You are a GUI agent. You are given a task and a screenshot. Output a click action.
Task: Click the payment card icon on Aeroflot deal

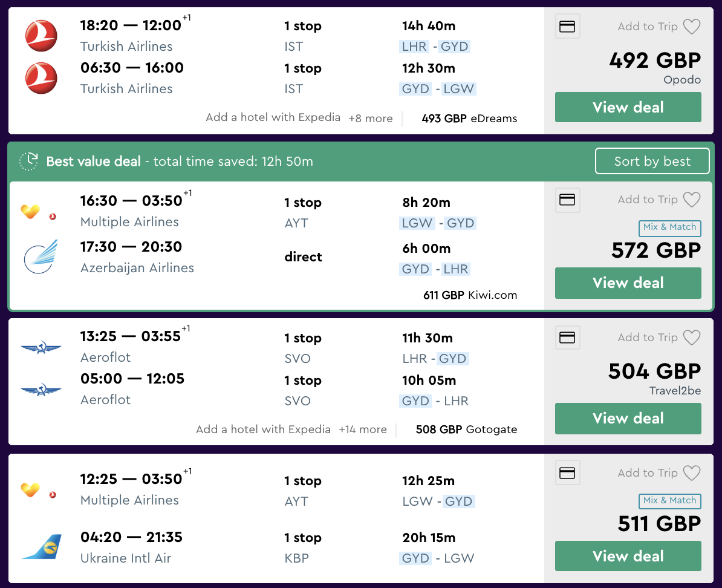567,338
